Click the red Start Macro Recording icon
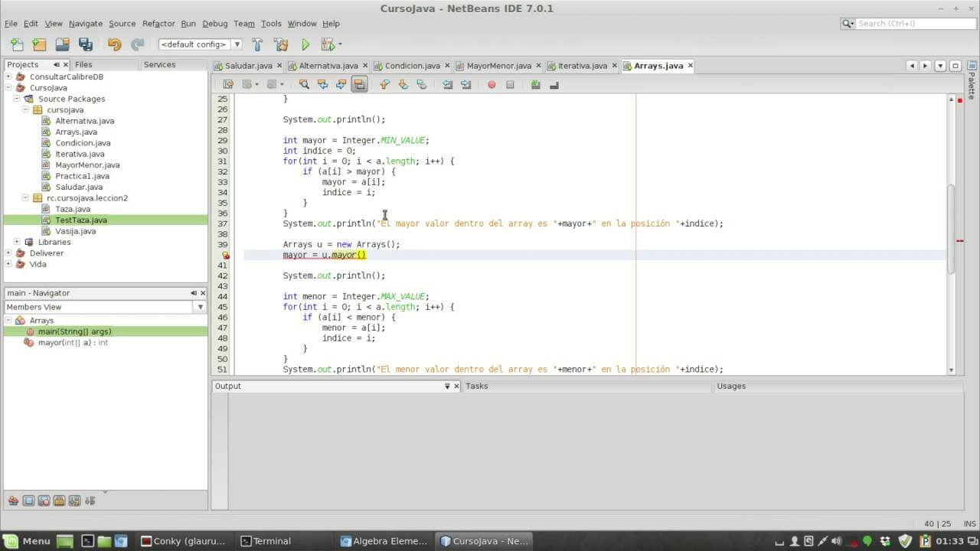 click(492, 84)
